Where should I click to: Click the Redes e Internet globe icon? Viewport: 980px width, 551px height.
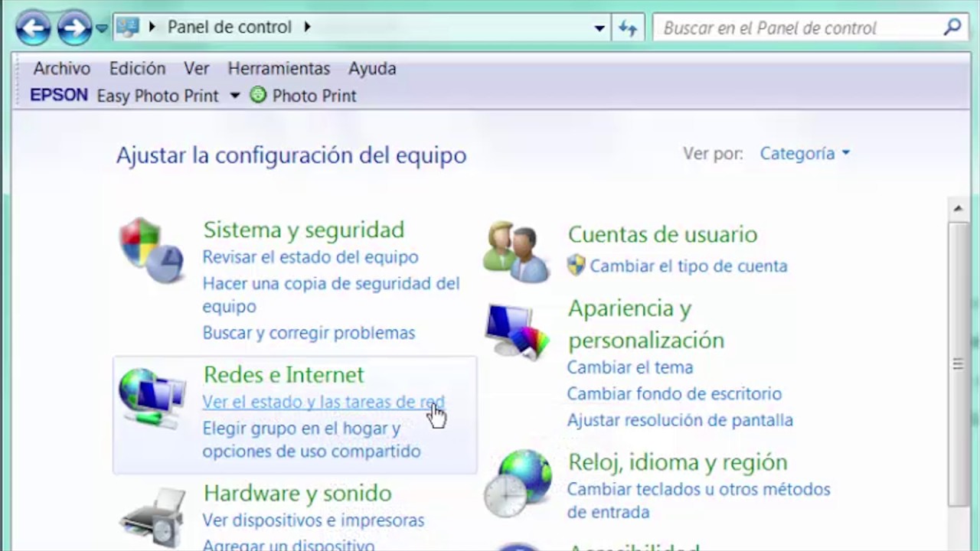(151, 396)
